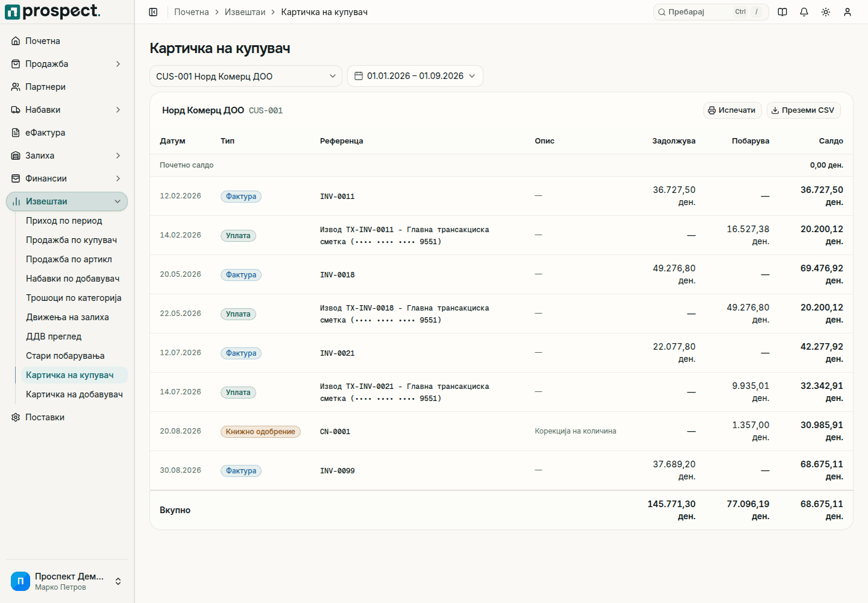This screenshot has width=868, height=603.
Task: Open Картичка на добавувач report
Action: (x=74, y=394)
